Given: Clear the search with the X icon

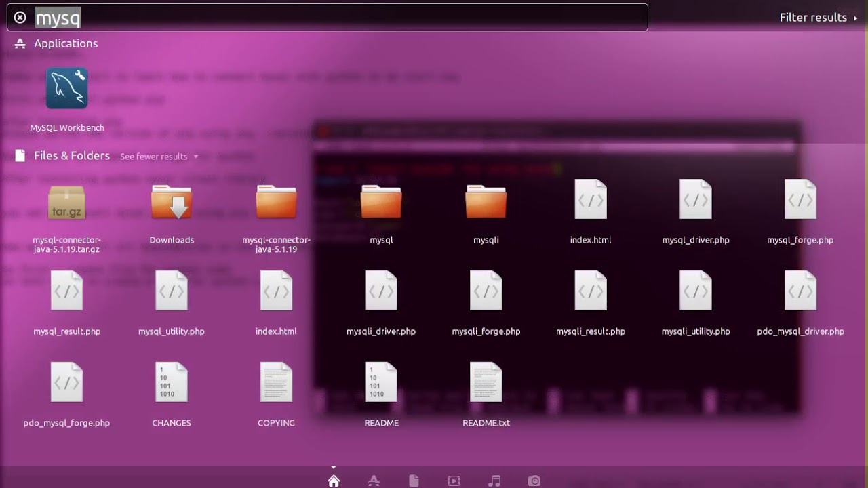Looking at the screenshot, I should [x=20, y=18].
